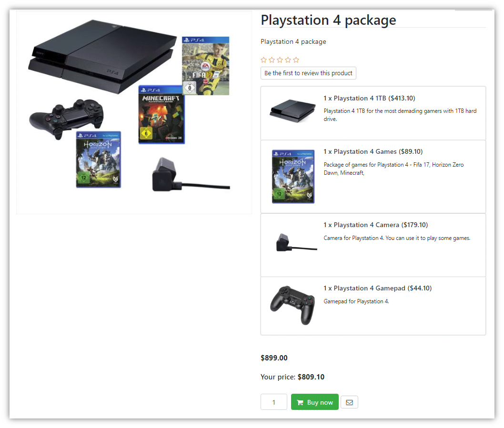Click the second rating star
The height and width of the screenshot is (428, 504).
pos(272,60)
